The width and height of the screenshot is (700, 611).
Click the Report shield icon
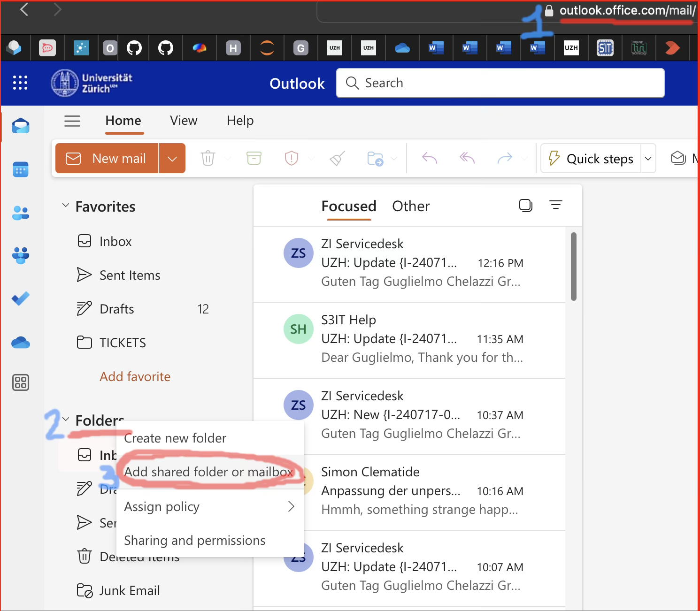(x=292, y=158)
